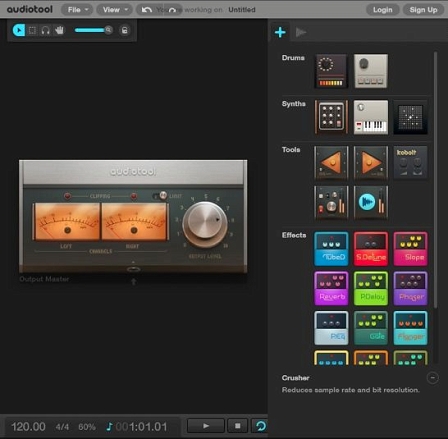Click the right clipping LED indicator
448x439 pixels.
134,196
